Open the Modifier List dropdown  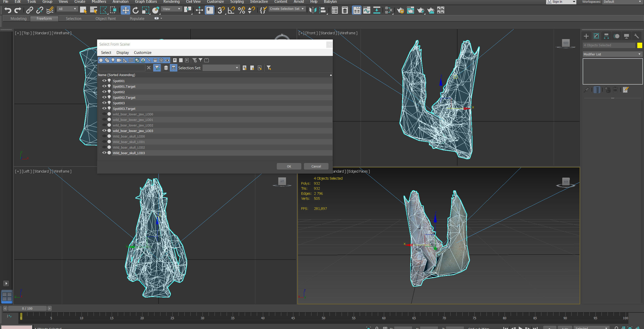tap(612, 54)
